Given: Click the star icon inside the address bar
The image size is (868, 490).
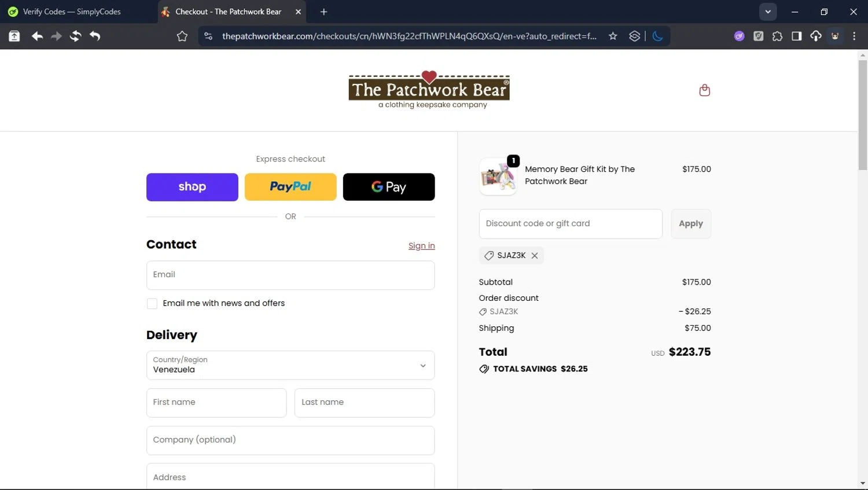Looking at the screenshot, I should [613, 36].
